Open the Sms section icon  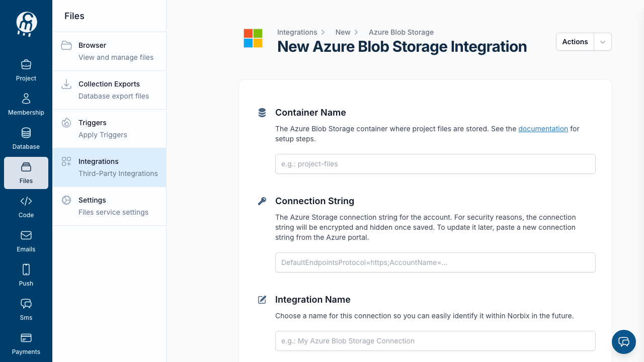[26, 304]
